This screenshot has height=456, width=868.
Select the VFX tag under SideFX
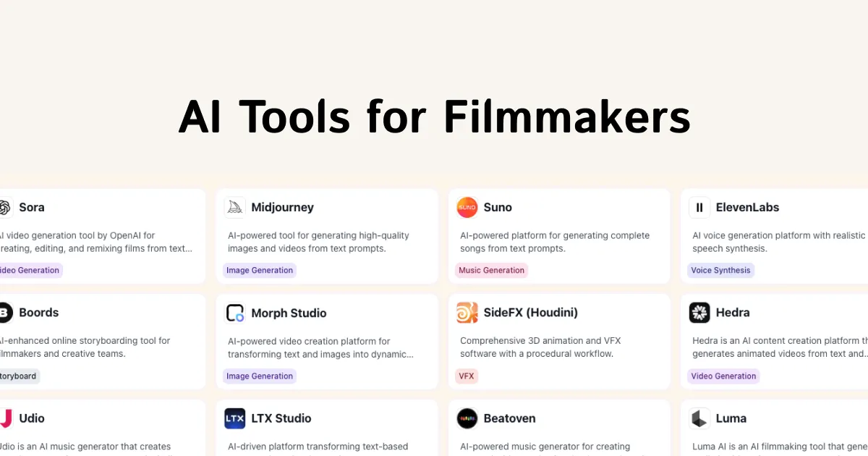tap(467, 376)
